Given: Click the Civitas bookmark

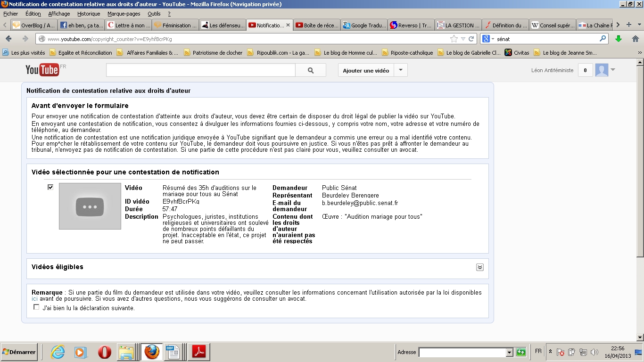Looking at the screenshot, I should [x=517, y=53].
